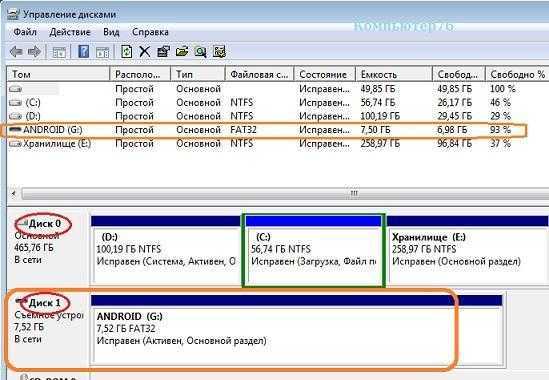Click the Back arrow toolbar icon

(16, 52)
